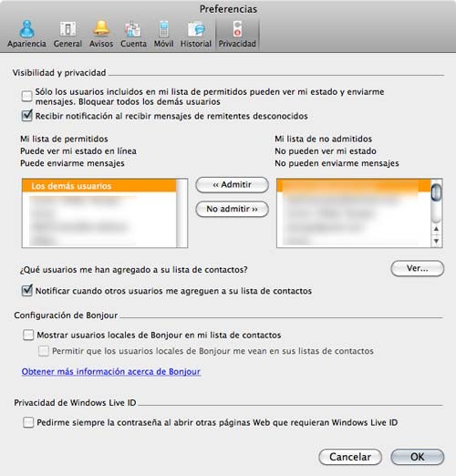
Task: Open the Cuenta preferences pane
Action: [x=133, y=34]
